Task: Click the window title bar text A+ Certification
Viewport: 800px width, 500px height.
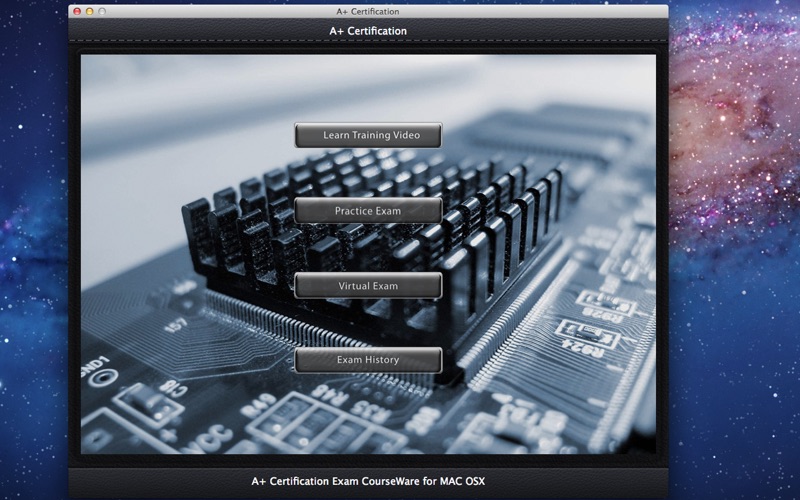Action: (x=368, y=11)
